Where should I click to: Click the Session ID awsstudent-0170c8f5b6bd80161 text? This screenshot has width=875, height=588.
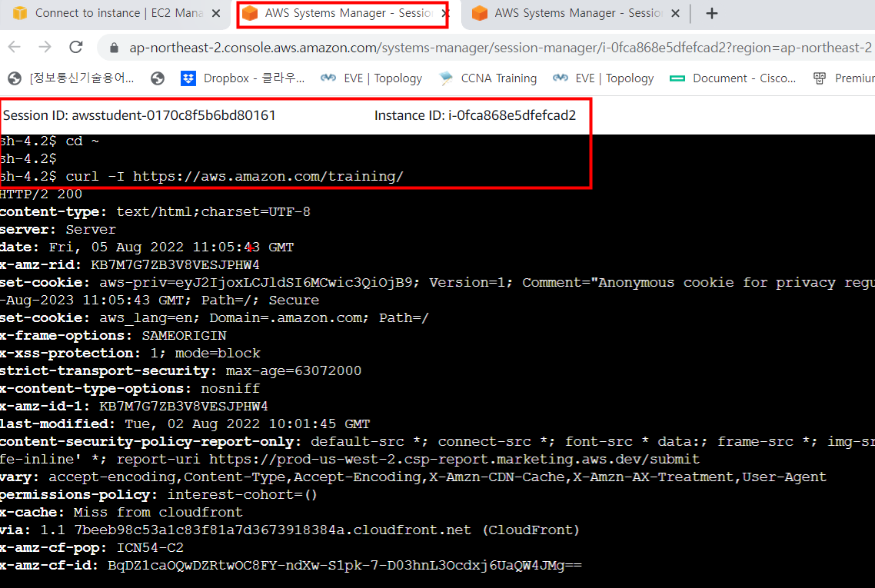pyautogui.click(x=139, y=115)
